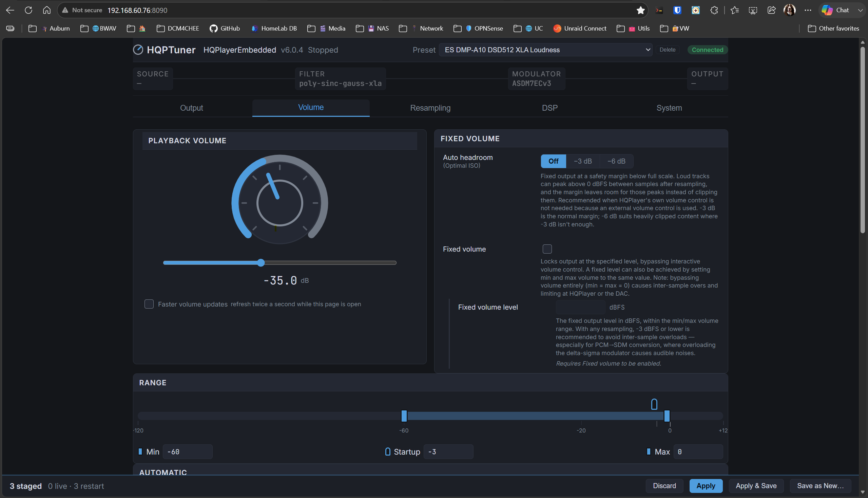Switch to the Volume tab
The image size is (868, 498).
point(311,107)
